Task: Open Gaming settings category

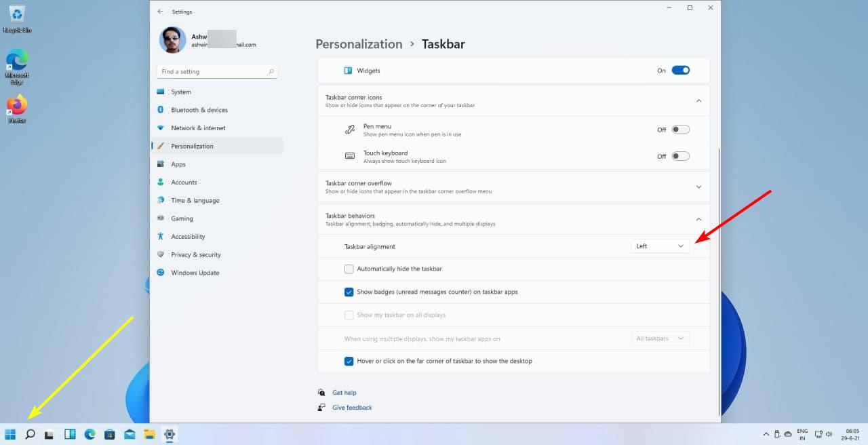Action: coord(217,218)
